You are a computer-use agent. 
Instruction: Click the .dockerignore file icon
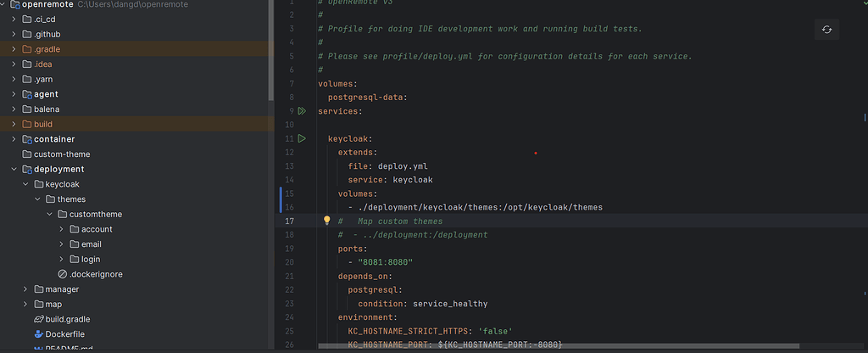point(63,274)
